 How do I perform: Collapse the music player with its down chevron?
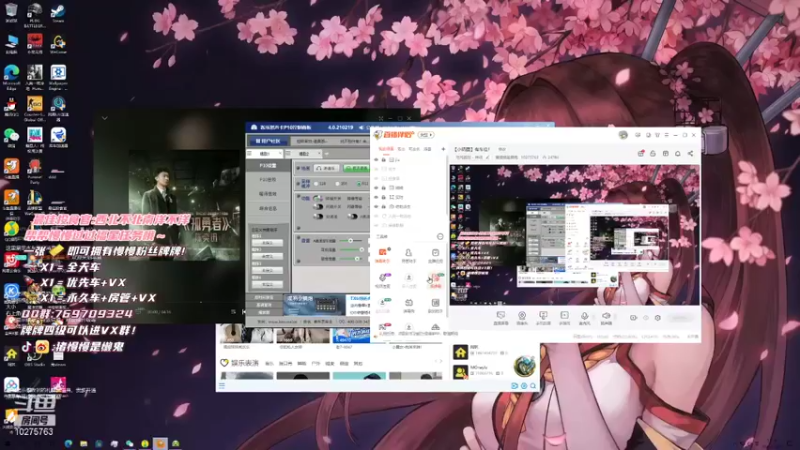coord(105,118)
